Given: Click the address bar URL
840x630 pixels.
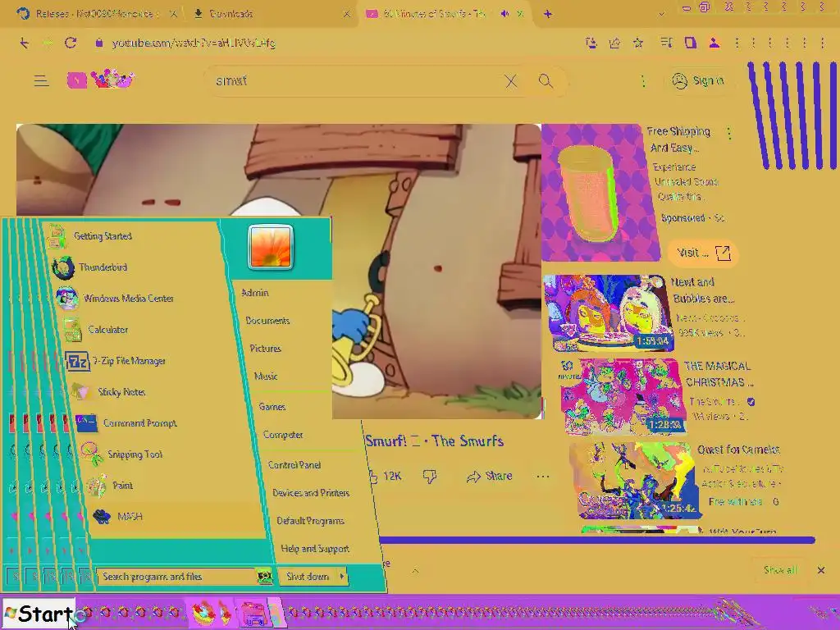Looking at the screenshot, I should (x=194, y=43).
